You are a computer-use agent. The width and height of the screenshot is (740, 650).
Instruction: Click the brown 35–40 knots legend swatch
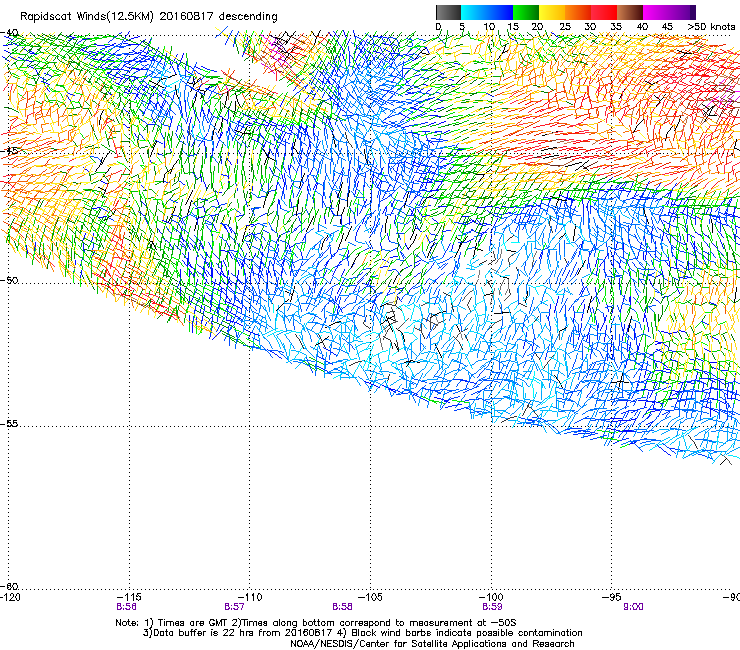tap(630, 12)
